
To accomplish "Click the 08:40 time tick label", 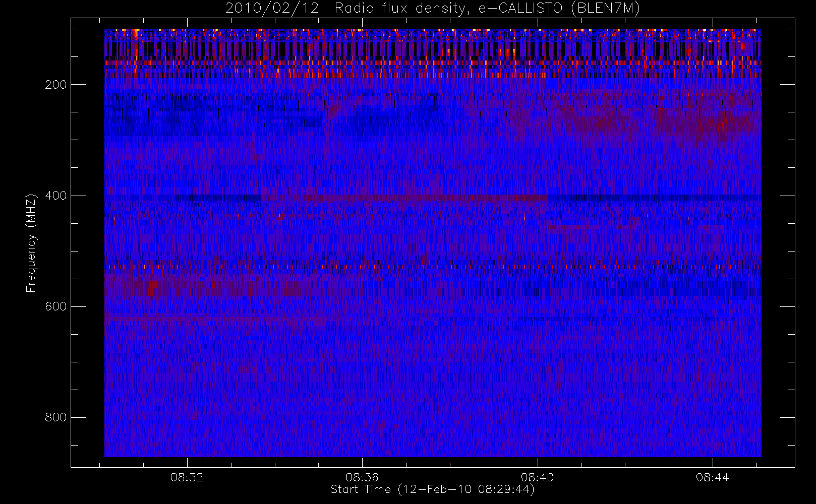I will [x=538, y=477].
